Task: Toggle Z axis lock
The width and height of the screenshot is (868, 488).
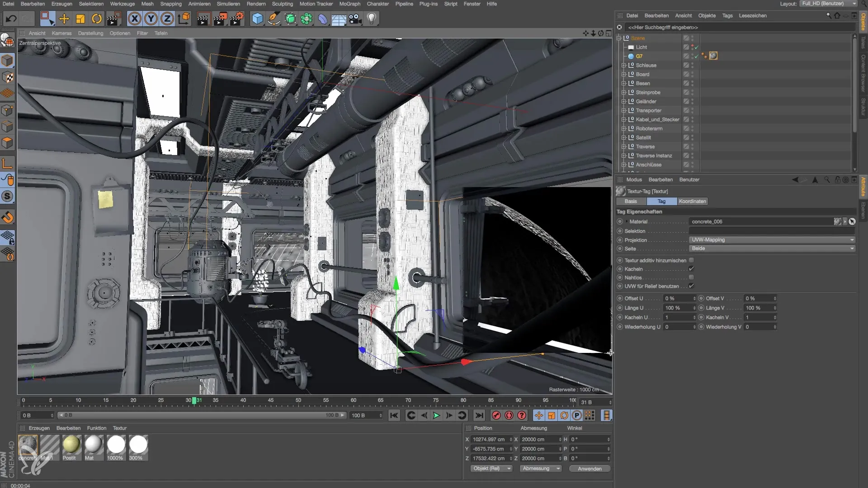Action: [167, 19]
